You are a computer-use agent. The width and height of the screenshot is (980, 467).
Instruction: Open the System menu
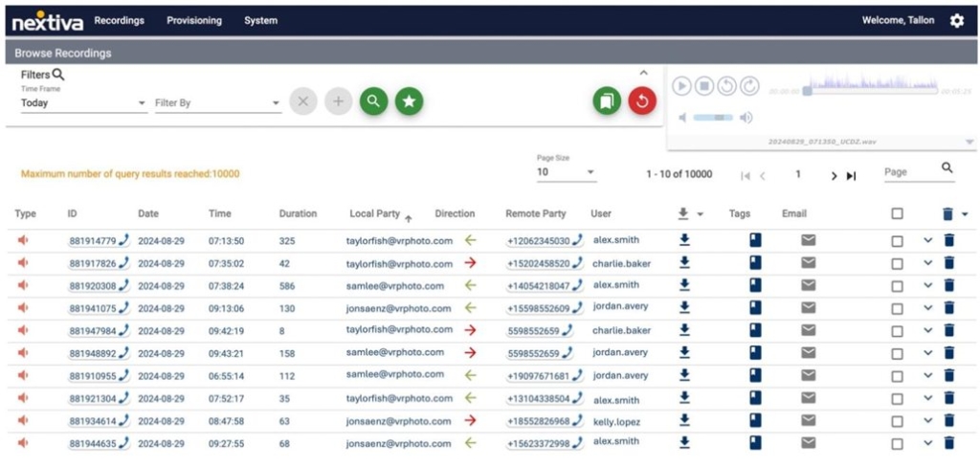(x=260, y=20)
